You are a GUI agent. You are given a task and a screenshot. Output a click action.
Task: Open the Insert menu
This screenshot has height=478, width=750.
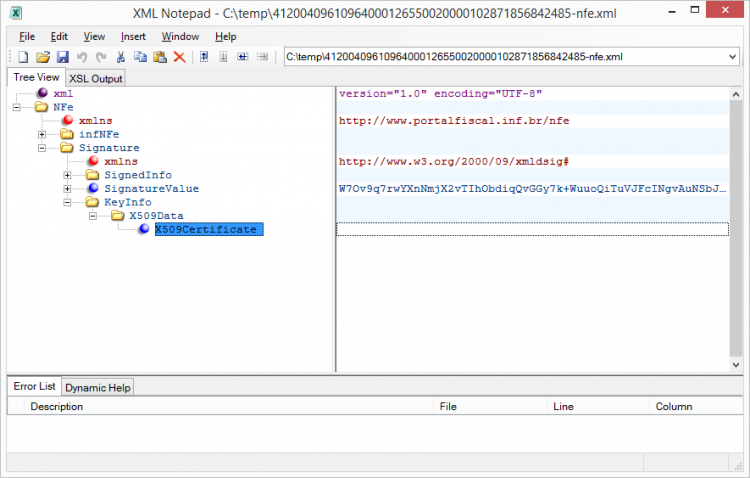[x=133, y=36]
